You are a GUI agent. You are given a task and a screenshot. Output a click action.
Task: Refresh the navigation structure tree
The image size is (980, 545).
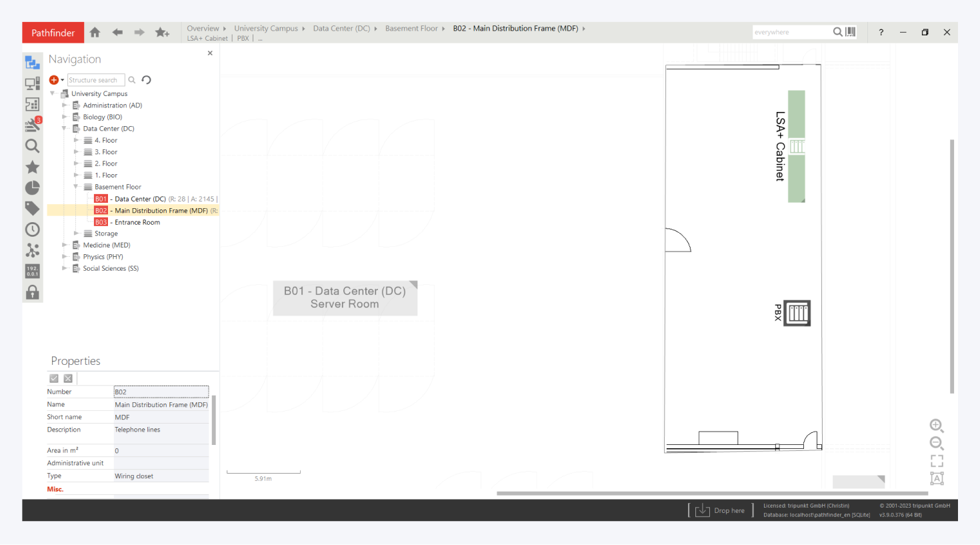[x=147, y=80]
